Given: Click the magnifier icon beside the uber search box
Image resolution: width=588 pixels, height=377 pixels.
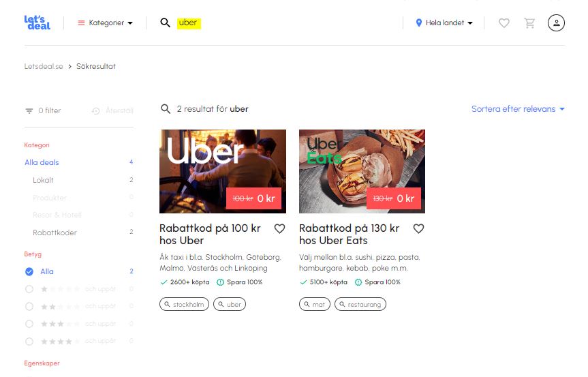Looking at the screenshot, I should click(x=165, y=22).
